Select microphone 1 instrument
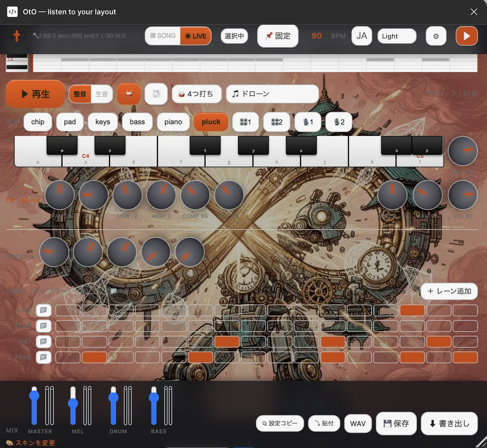487x448 pixels. tap(308, 122)
